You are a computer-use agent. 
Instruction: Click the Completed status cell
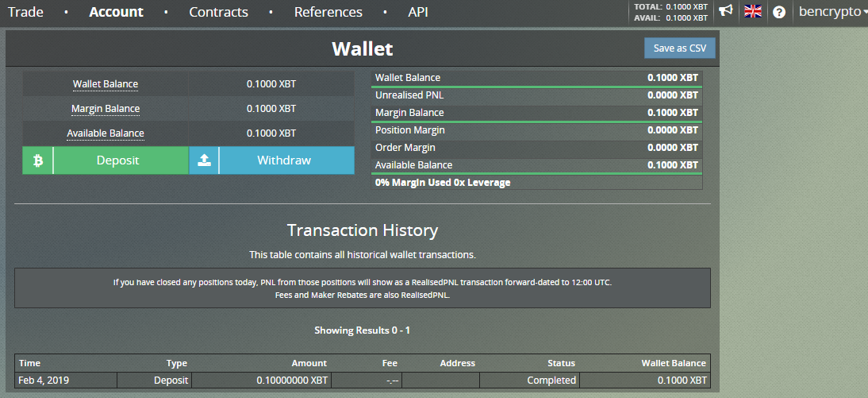click(x=530, y=381)
